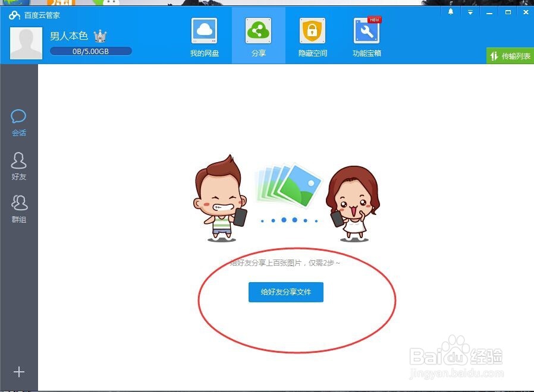Click the crown membership icon
Viewport: 534px width, 392px height.
point(100,36)
